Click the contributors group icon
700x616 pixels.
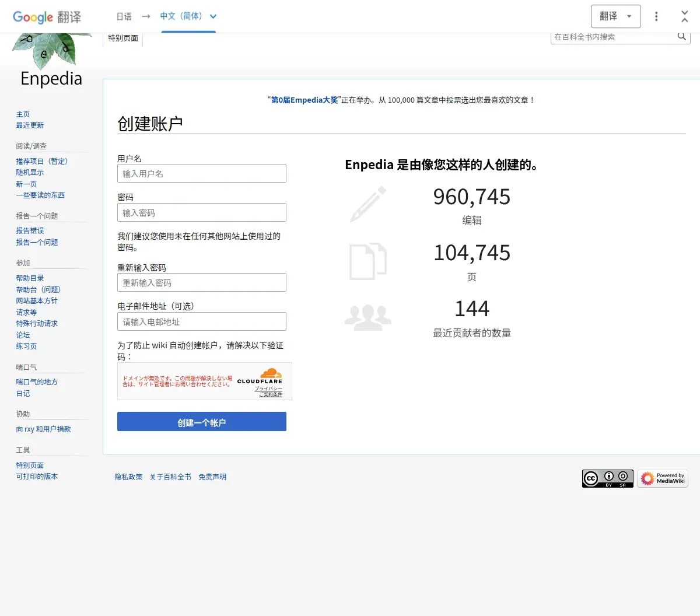[x=368, y=317]
